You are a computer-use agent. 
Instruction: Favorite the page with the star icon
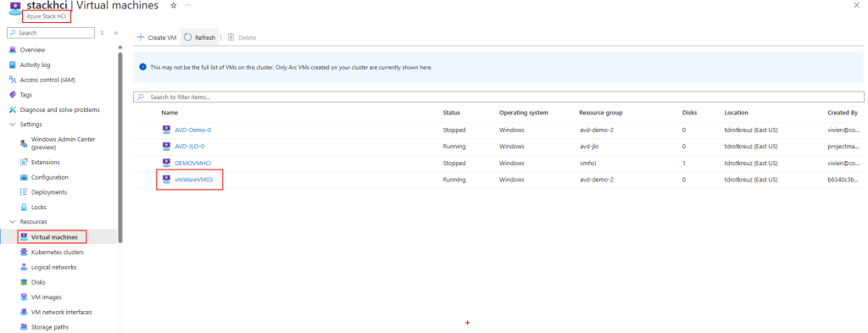(x=173, y=5)
